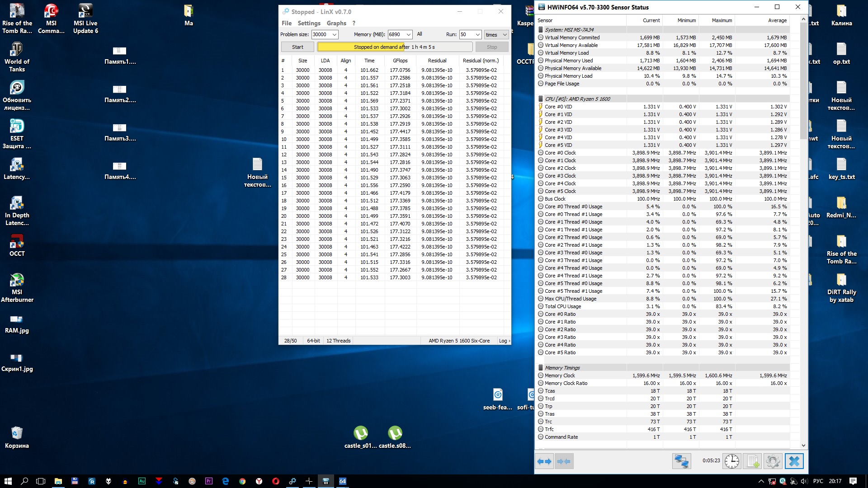Start logging with sheet-plus icon
The width and height of the screenshot is (868, 488).
click(753, 461)
